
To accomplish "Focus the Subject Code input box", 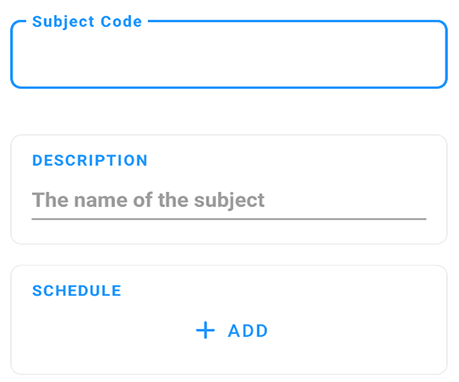I will pos(229,55).
